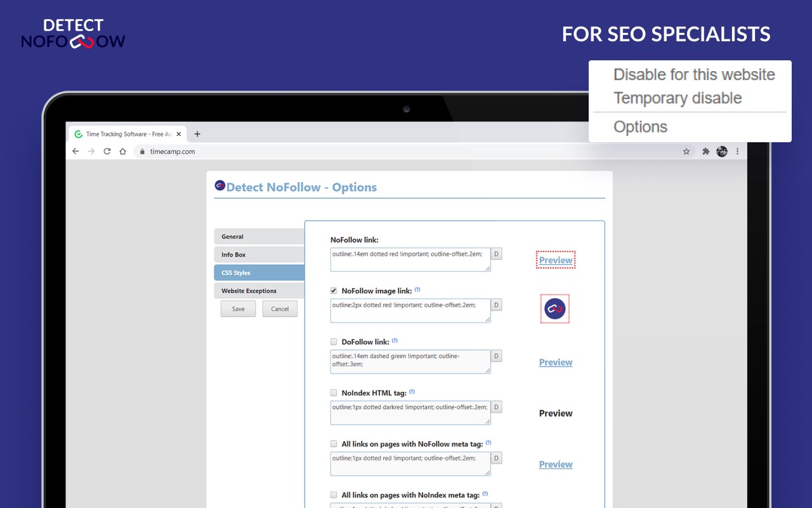The image size is (812, 508).
Task: Reload the timecamp.com page
Action: pyautogui.click(x=107, y=152)
